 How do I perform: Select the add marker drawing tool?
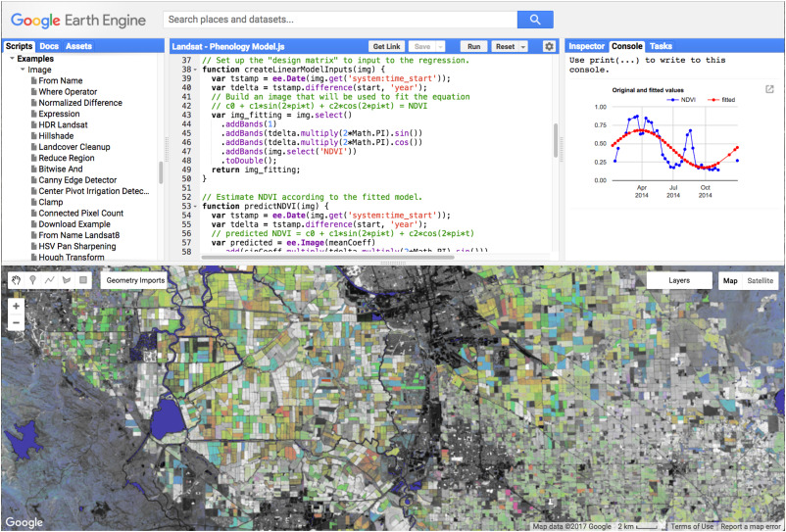pos(33,280)
